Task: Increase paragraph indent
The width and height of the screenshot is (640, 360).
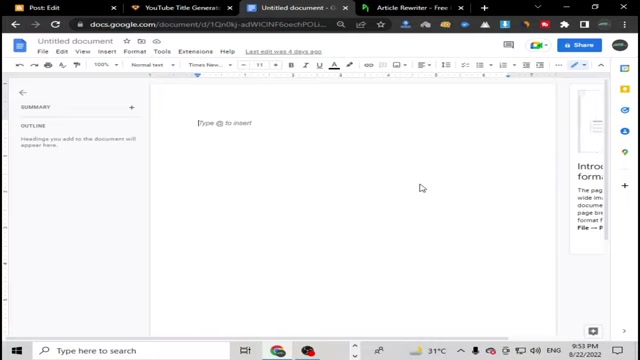Action: click(x=540, y=65)
